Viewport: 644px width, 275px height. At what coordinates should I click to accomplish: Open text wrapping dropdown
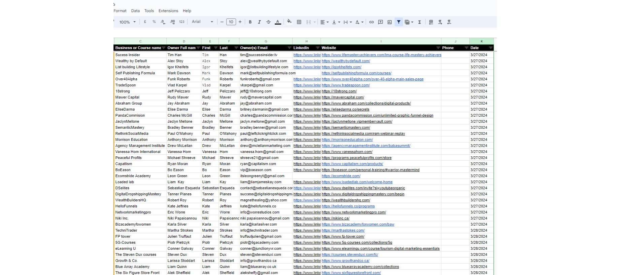coord(347,22)
